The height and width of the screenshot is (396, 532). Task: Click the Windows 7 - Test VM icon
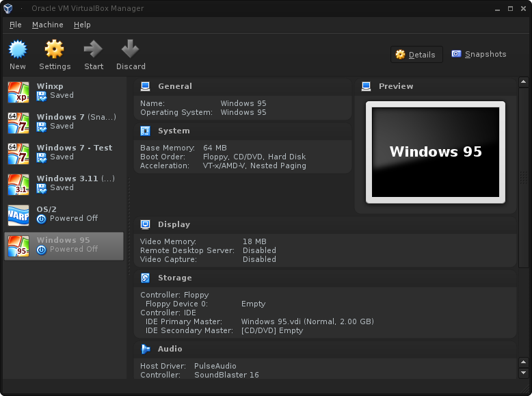(x=18, y=154)
